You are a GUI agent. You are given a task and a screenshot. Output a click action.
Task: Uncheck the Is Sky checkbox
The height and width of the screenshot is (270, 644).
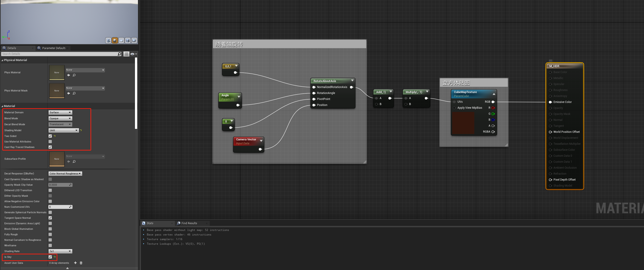50,257
